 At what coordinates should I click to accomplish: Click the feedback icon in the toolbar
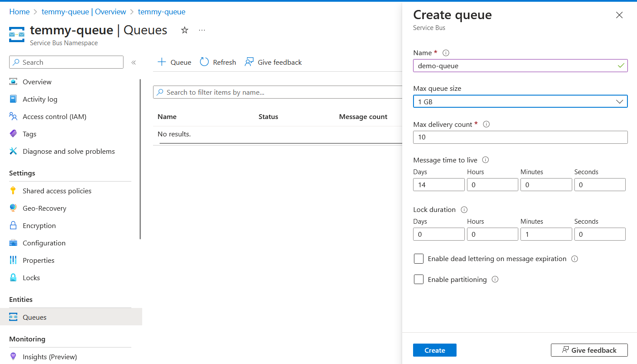tap(249, 62)
